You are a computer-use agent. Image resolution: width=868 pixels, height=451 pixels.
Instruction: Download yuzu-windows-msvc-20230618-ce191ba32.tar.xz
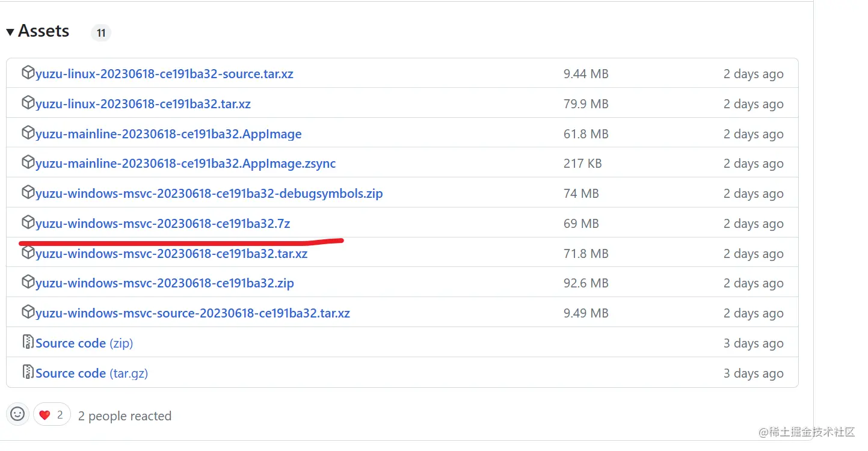point(171,254)
